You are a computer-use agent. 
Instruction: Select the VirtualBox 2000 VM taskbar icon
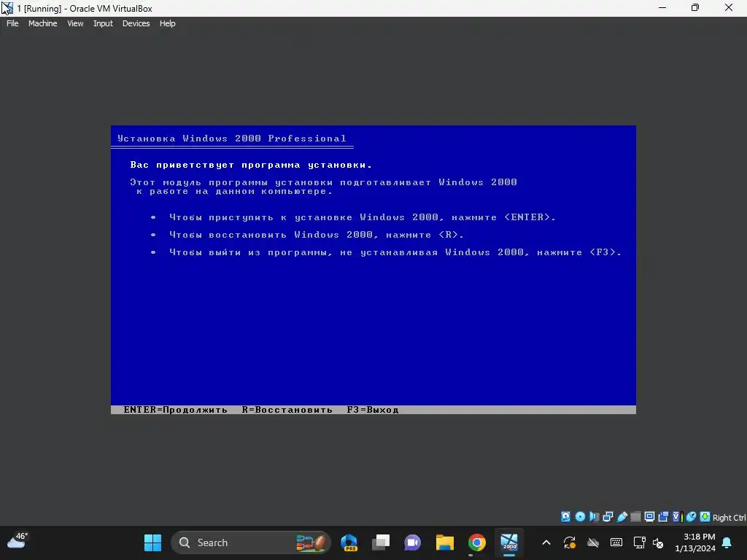pos(508,542)
